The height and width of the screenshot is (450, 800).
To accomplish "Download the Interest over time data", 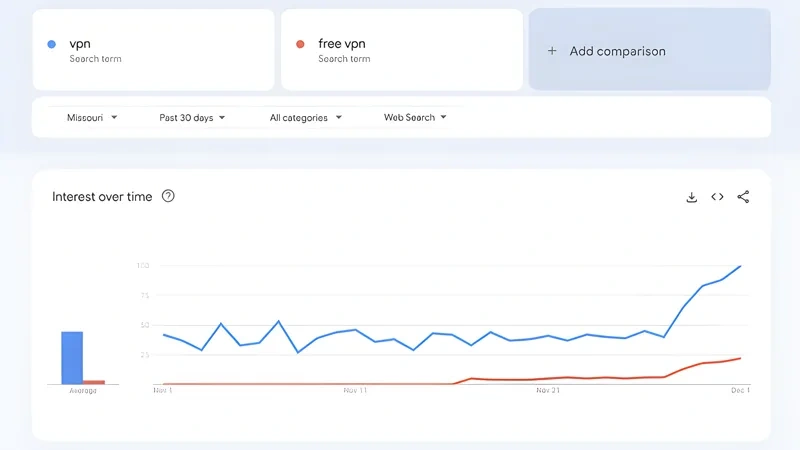I will click(x=691, y=197).
